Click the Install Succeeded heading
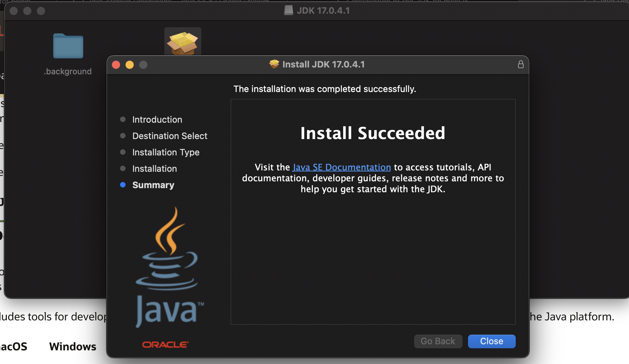The width and height of the screenshot is (629, 364). [373, 133]
